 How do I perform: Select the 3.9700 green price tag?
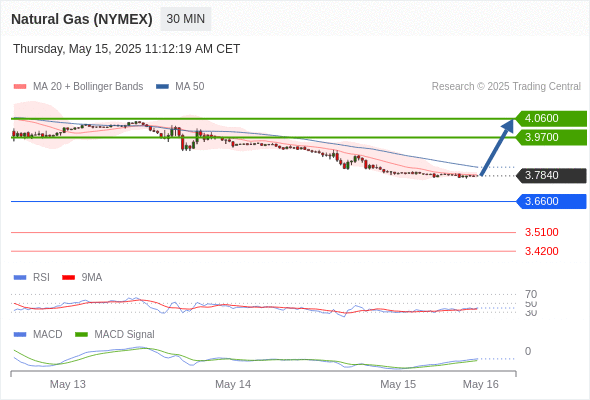pos(551,137)
